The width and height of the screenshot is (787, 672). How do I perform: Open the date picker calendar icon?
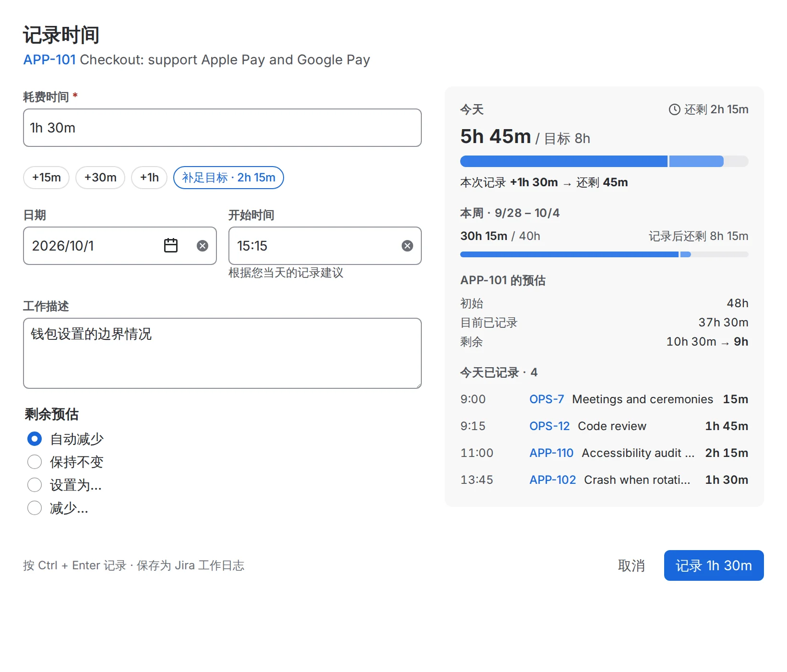click(171, 246)
